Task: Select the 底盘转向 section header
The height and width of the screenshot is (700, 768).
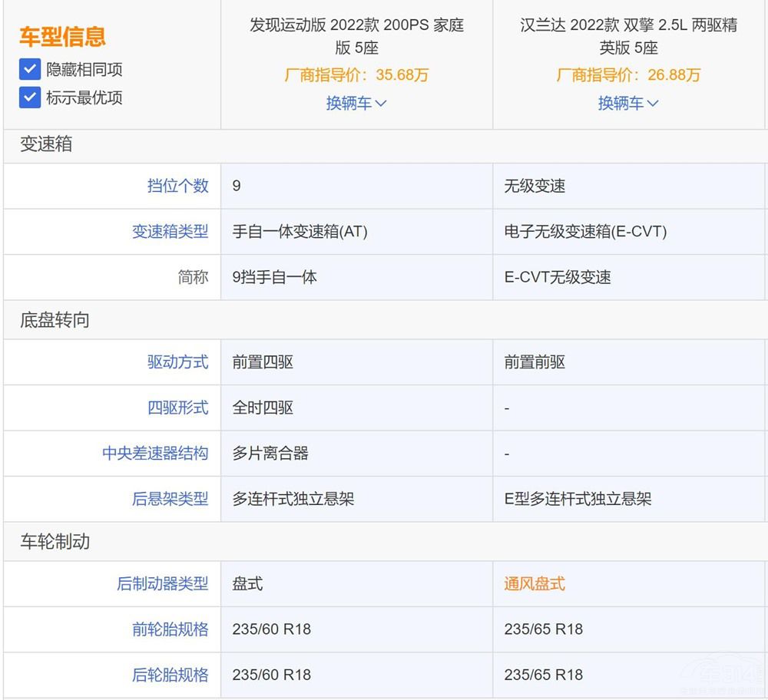Action: [x=55, y=320]
